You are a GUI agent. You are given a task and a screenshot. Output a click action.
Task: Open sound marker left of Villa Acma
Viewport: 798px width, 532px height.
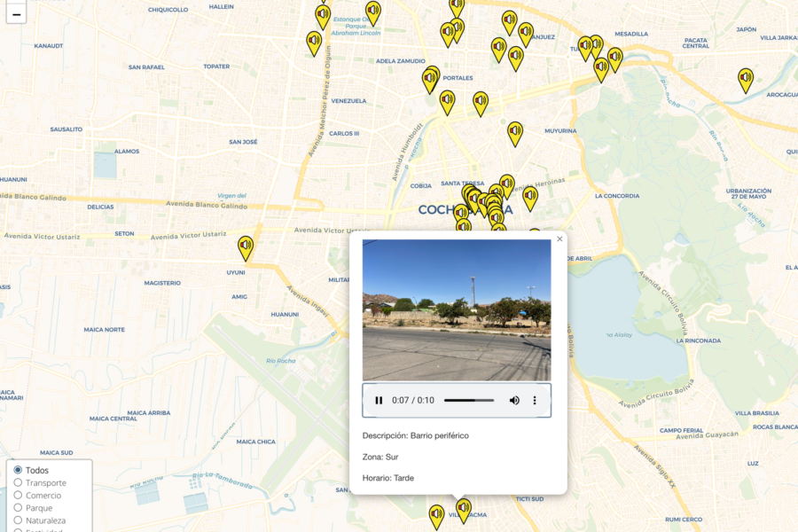point(436,516)
